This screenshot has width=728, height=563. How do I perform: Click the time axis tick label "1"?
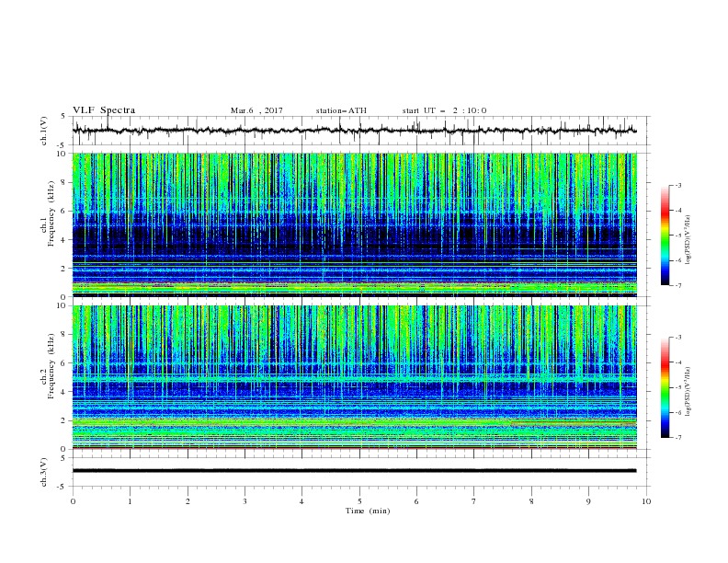[130, 501]
